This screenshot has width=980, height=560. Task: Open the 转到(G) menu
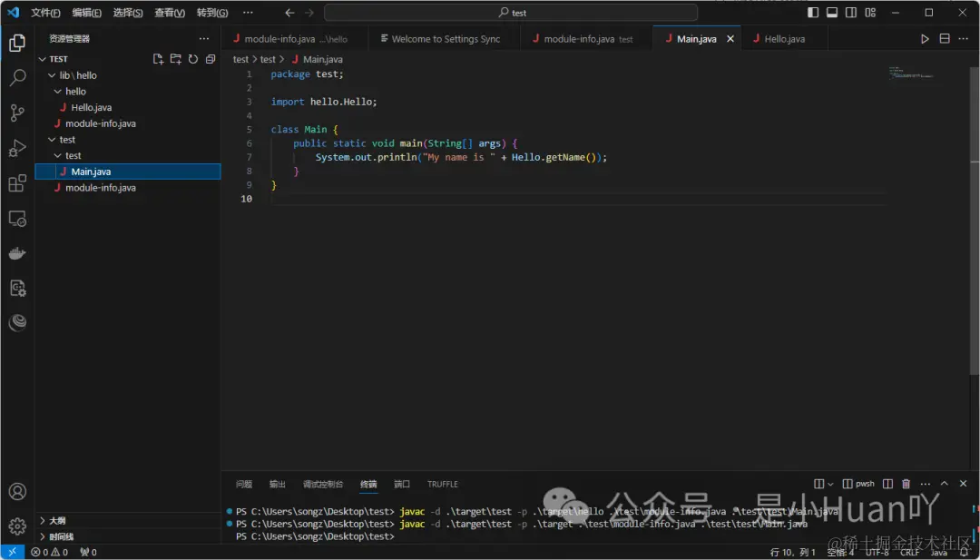(211, 13)
